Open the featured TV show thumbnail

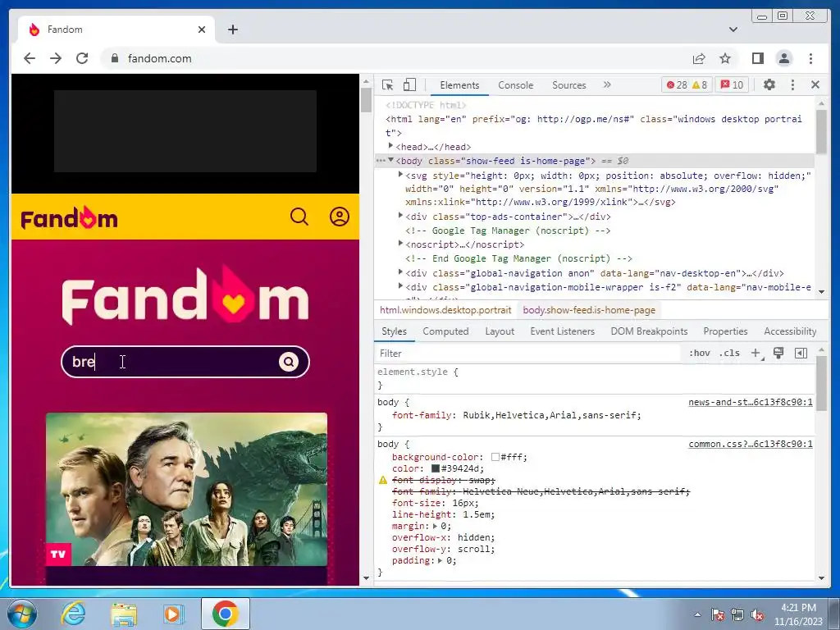click(186, 489)
